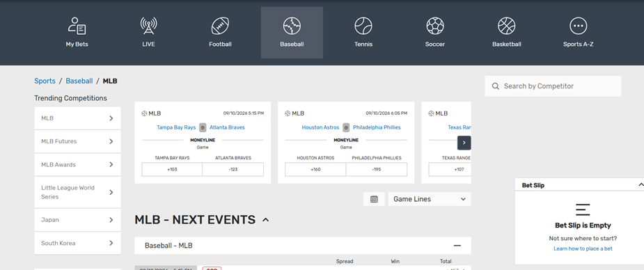Bet Philadelphia Phillies moneyline -195
Viewport: 644px width, 270px height.
click(x=376, y=170)
